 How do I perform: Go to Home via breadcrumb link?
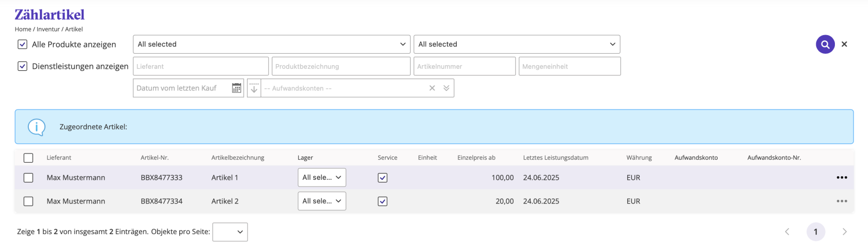[23, 29]
